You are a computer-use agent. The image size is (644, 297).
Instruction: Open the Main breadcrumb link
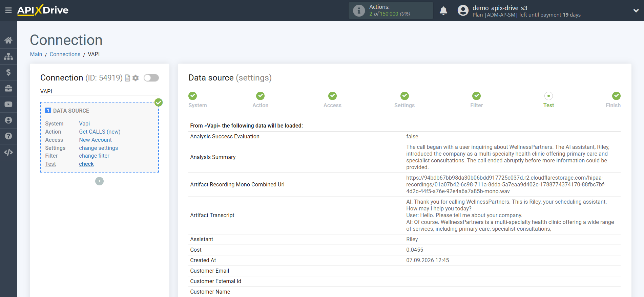click(x=36, y=54)
